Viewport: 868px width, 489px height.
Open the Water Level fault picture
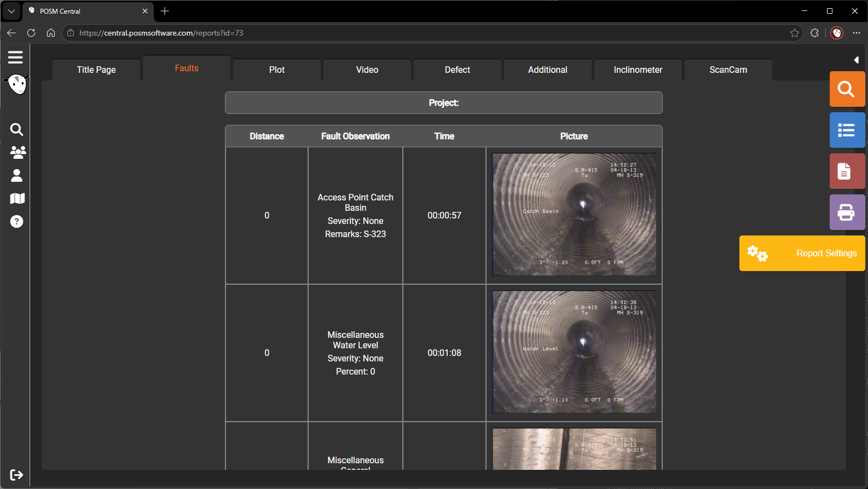click(x=574, y=352)
